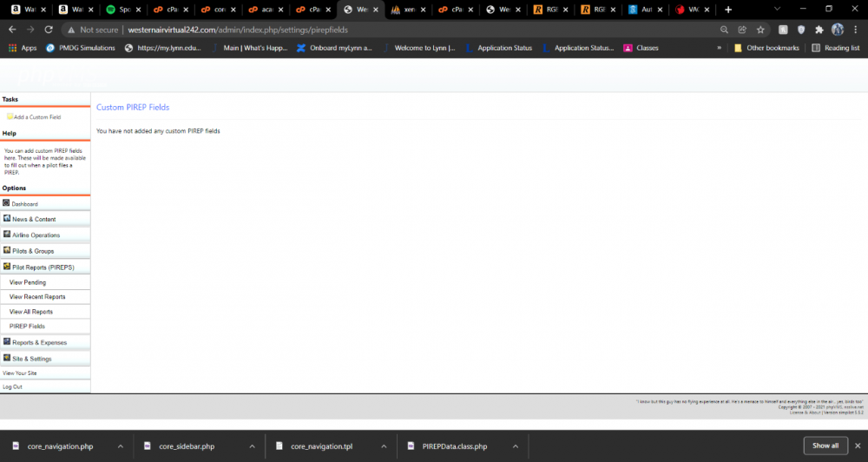This screenshot has width=868, height=462.
Task: Click the Dashboard icon in the sidebar
Action: pos(6,203)
